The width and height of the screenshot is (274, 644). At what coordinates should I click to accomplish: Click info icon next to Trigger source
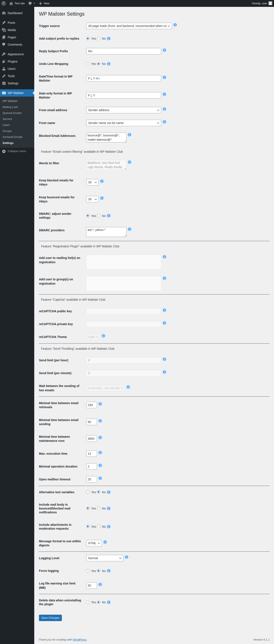tap(175, 25)
